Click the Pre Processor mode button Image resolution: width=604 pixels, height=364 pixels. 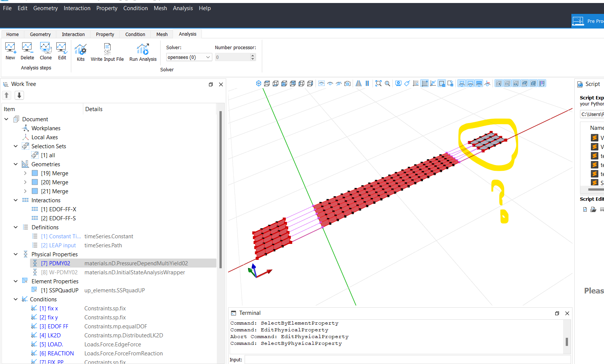pos(587,21)
